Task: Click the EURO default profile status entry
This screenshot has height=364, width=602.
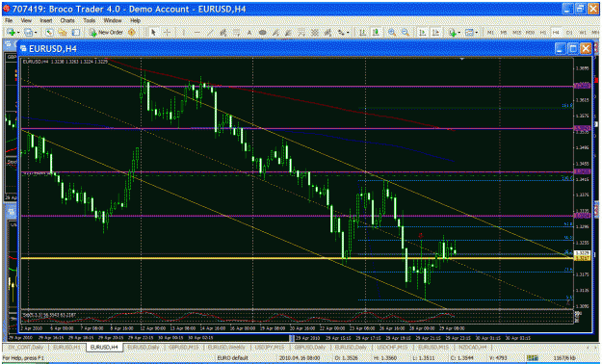Action: (x=233, y=358)
